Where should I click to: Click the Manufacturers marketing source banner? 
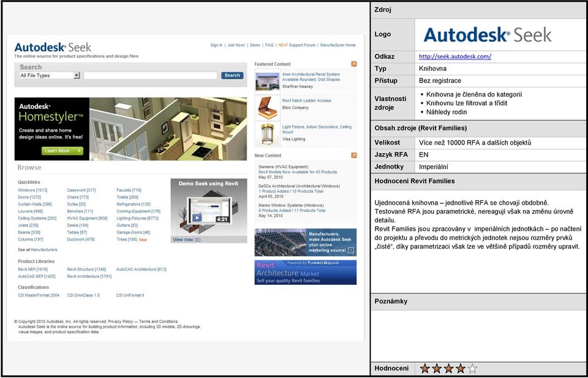[x=306, y=242]
